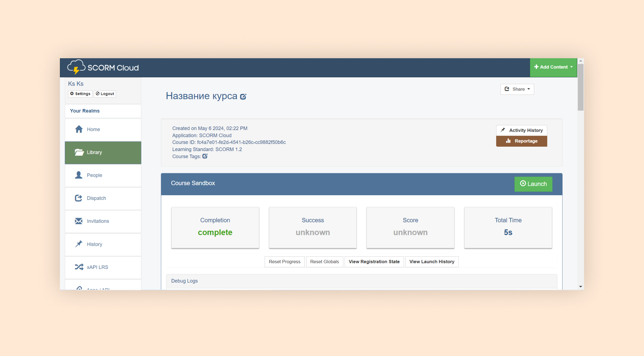
Task: Expand the Debug Logs section
Action: pyautogui.click(x=184, y=281)
